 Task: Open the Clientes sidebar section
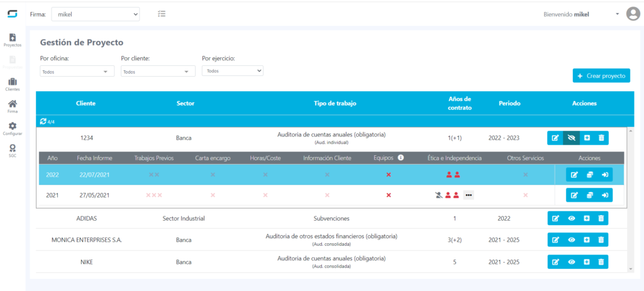tap(13, 85)
